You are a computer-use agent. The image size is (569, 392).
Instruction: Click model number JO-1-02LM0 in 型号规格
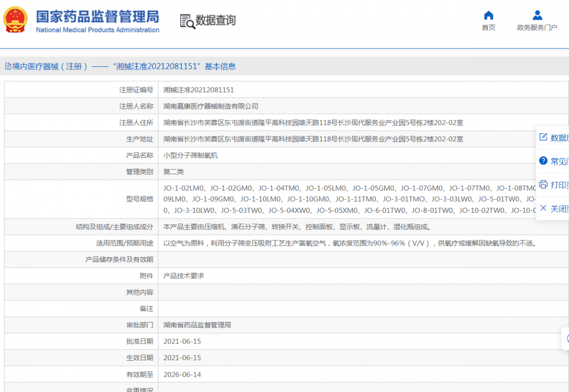(x=184, y=188)
